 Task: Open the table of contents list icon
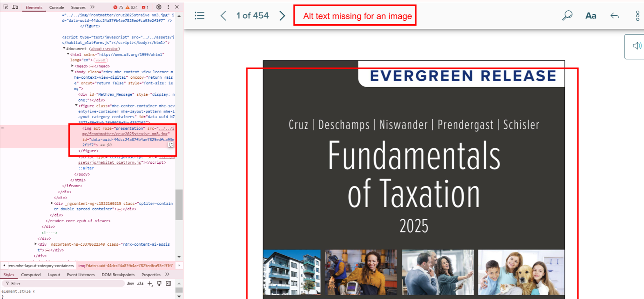pos(200,16)
